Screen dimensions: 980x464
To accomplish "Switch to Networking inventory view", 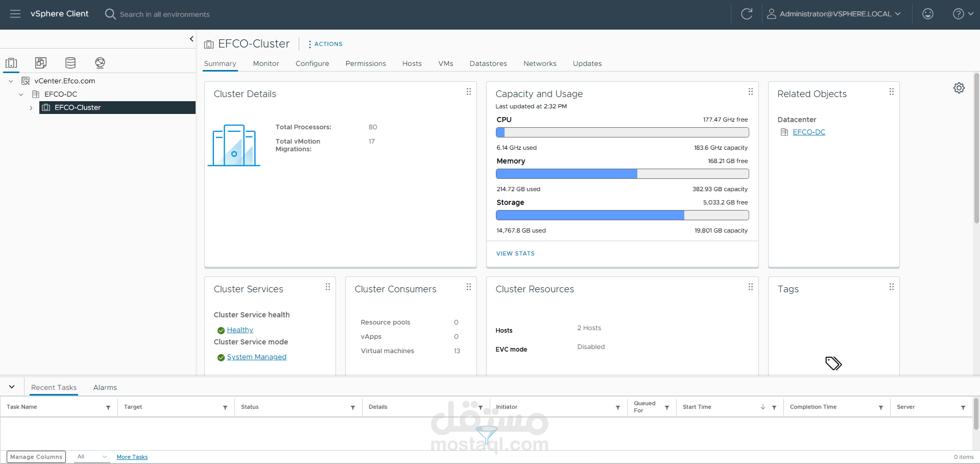I will [x=100, y=62].
